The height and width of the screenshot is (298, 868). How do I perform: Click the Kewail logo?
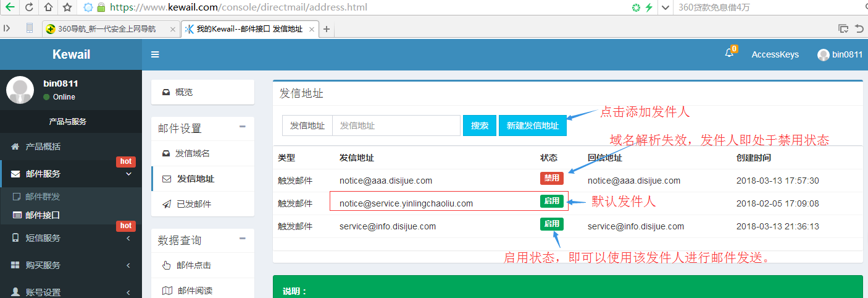point(71,54)
